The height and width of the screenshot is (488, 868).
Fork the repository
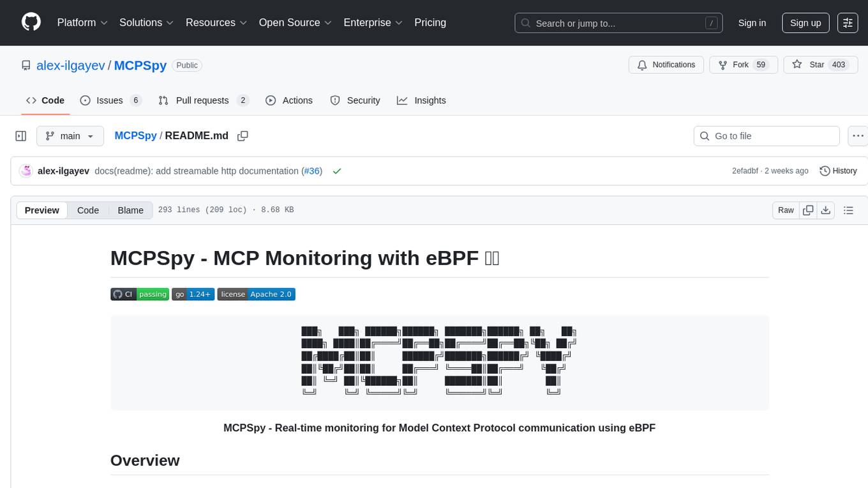click(x=743, y=65)
